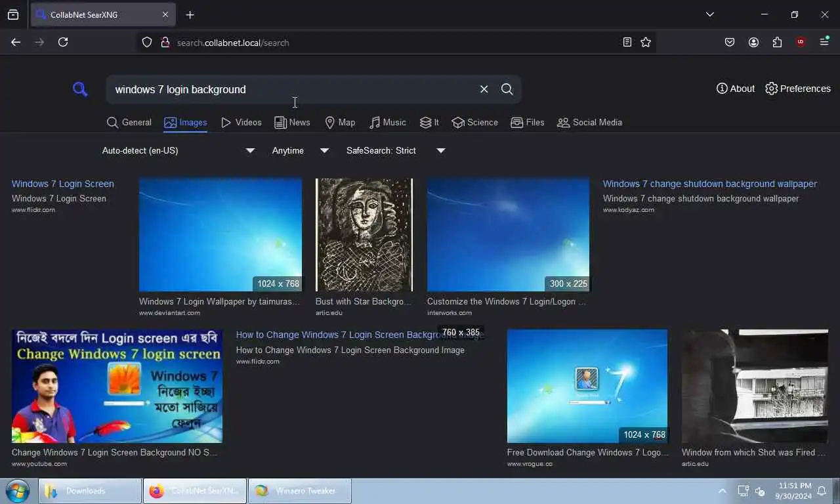840x504 pixels.
Task: Open the network tray icon
Action: [x=743, y=491]
